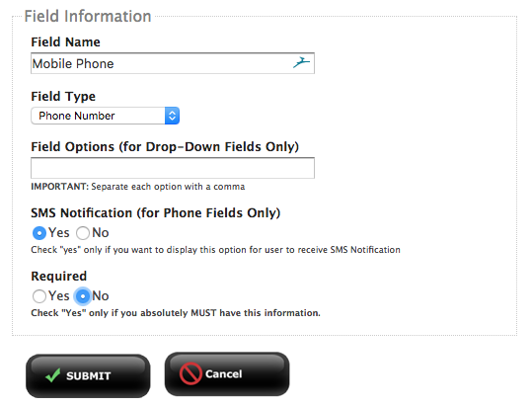532x407 pixels.
Task: Select Yes for SMS Notification
Action: point(39,233)
